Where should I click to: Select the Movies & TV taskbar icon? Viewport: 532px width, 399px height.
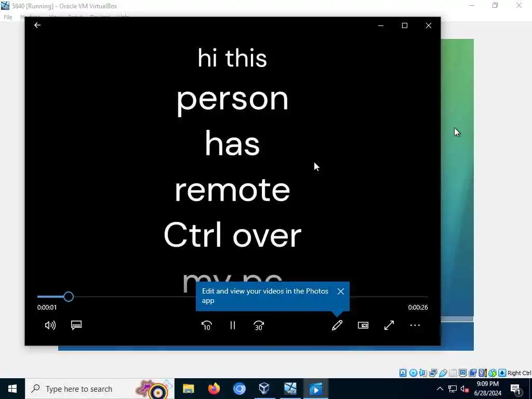pyautogui.click(x=315, y=389)
